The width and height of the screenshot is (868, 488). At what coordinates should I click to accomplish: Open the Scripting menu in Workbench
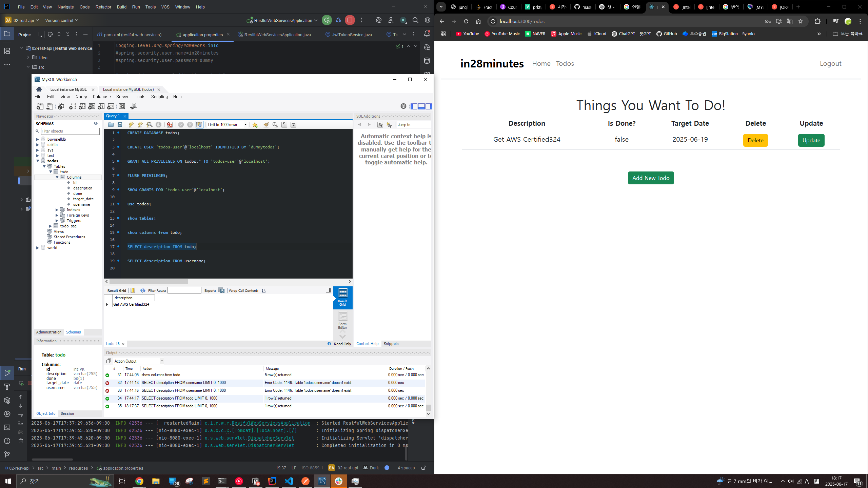pyautogui.click(x=159, y=97)
